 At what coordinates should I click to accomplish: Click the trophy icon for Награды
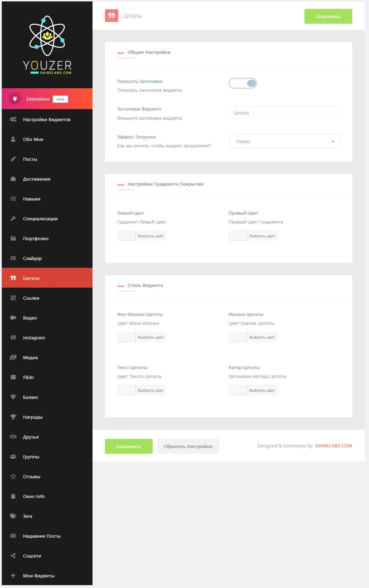[13, 417]
